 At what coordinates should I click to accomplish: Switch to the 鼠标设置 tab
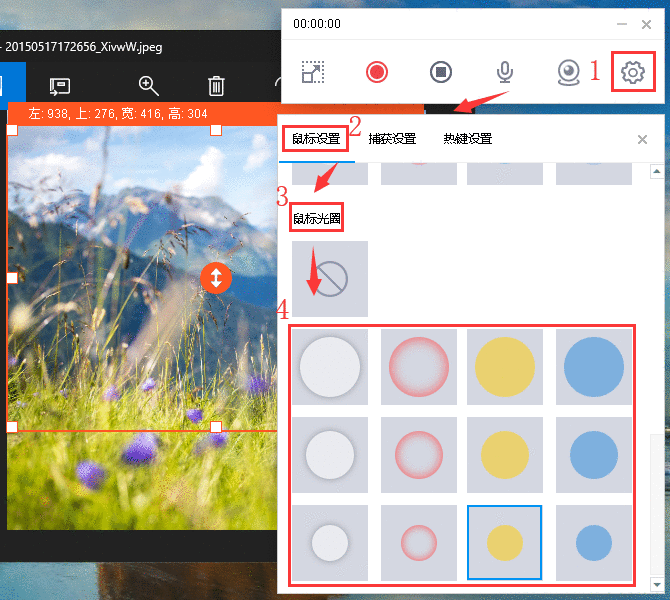[x=315, y=139]
